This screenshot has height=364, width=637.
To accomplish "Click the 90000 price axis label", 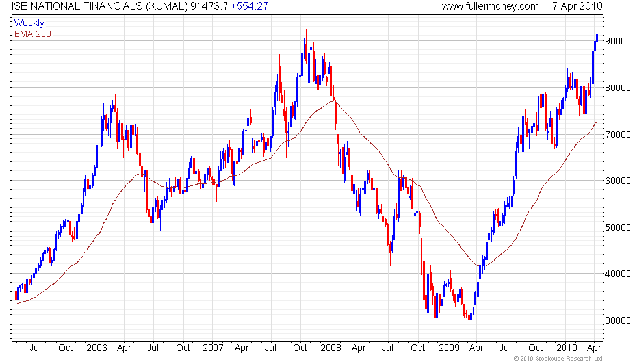I will (618, 41).
